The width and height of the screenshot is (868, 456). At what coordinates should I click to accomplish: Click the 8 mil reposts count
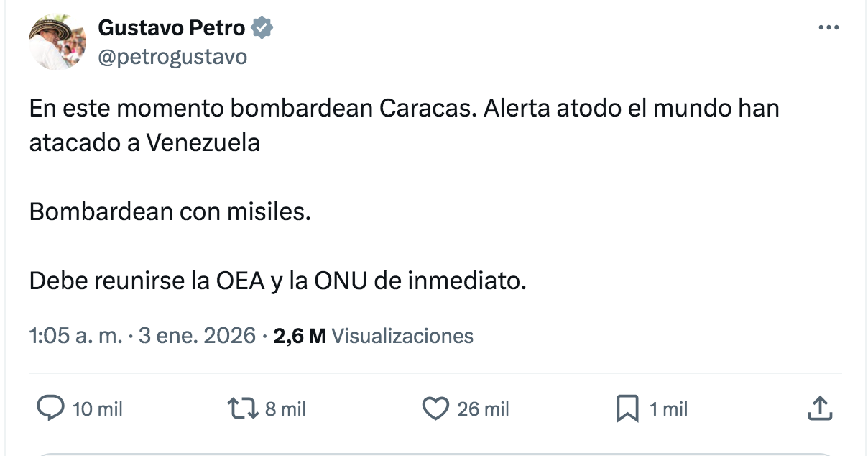tap(285, 409)
